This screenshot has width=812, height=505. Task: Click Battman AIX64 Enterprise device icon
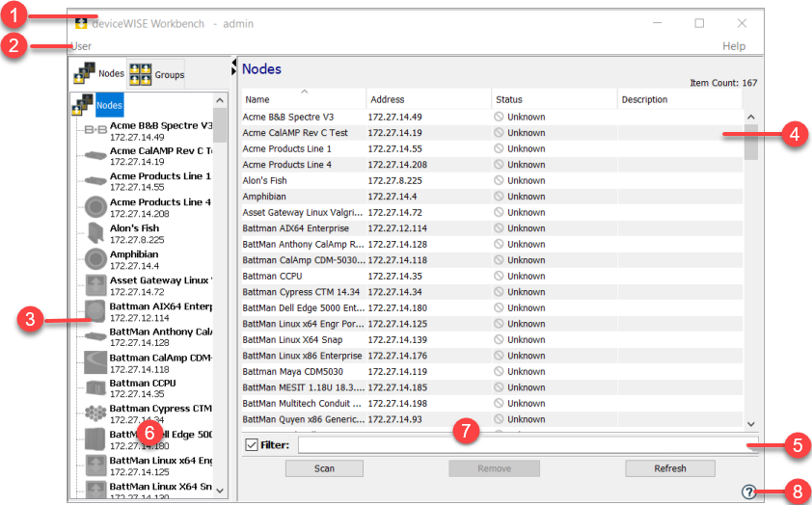point(95,311)
